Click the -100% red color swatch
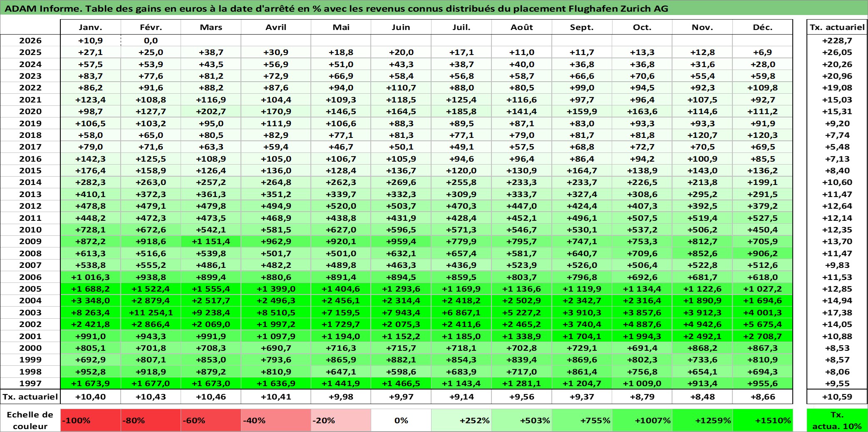This screenshot has height=432, width=868. (90, 420)
